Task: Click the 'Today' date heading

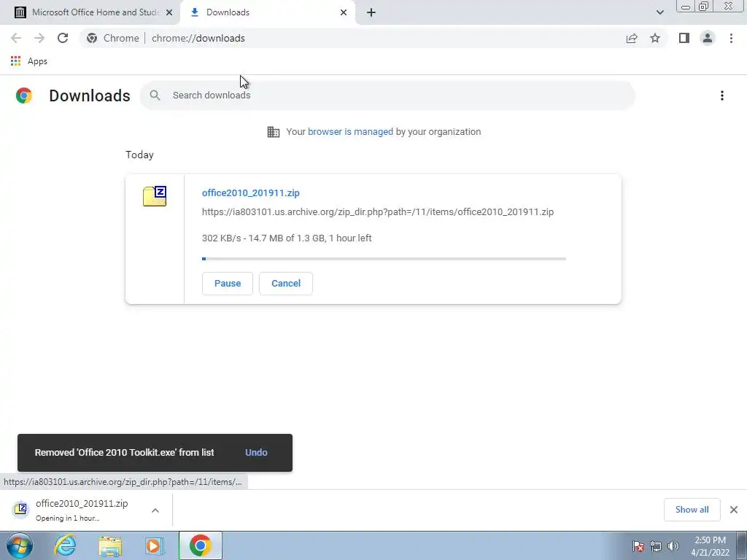Action: coord(139,155)
